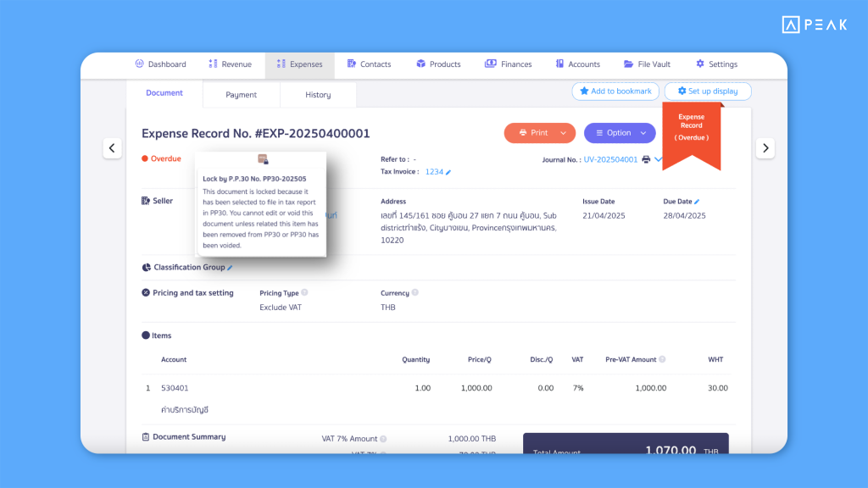Open the History tab

pyautogui.click(x=318, y=95)
